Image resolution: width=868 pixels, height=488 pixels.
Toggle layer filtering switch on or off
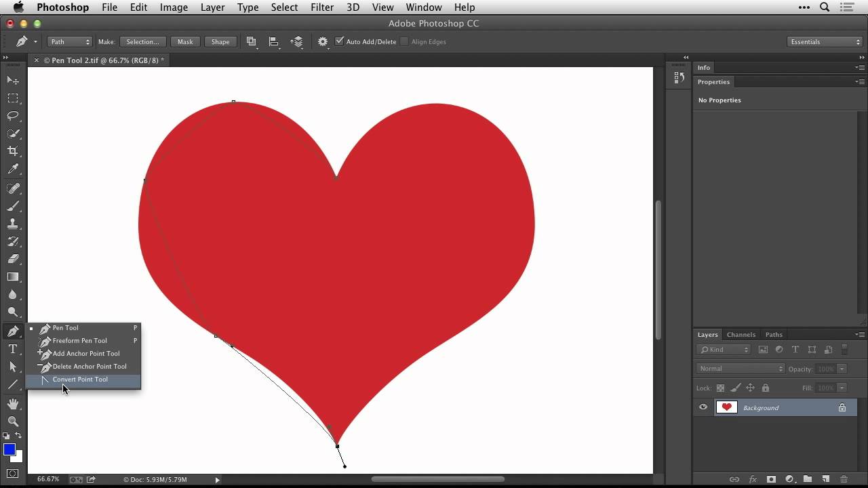coord(845,350)
